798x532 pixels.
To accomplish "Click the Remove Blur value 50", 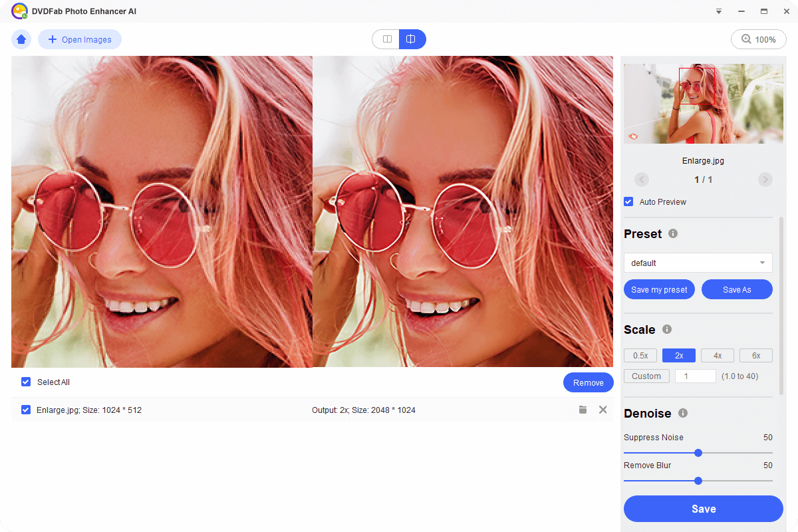I will 768,465.
